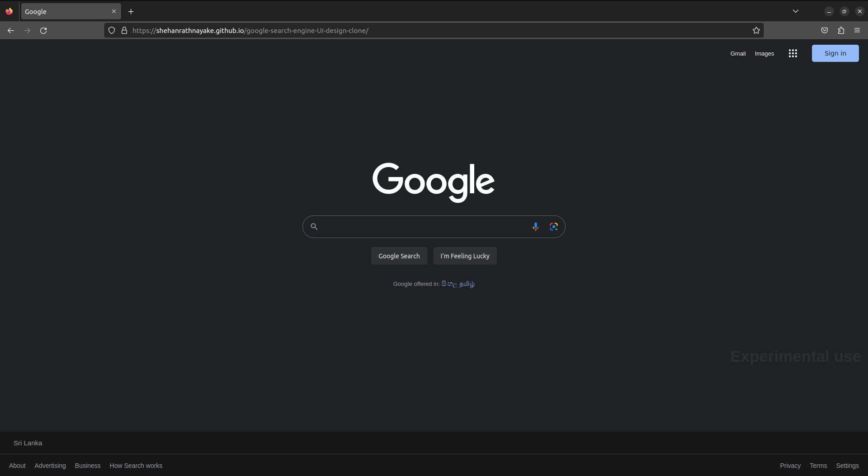Open the Images link
The image size is (868, 476).
click(x=764, y=54)
